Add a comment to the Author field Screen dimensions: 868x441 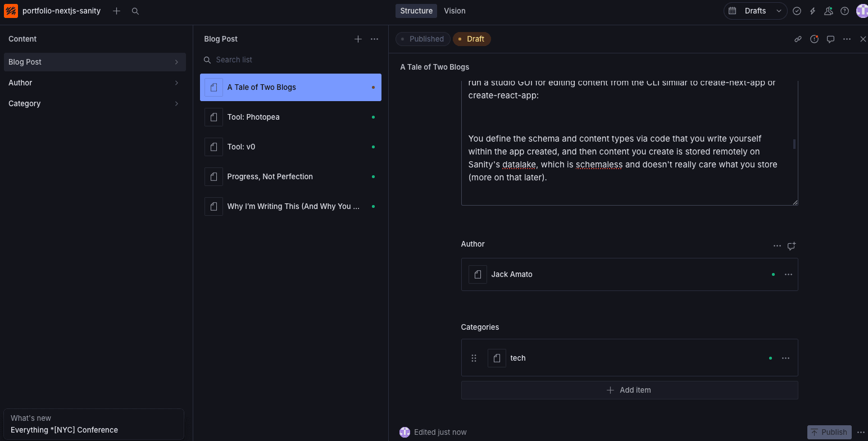[792, 246]
